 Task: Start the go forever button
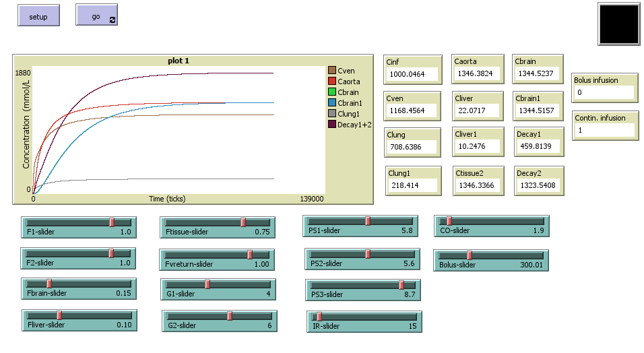tap(96, 16)
